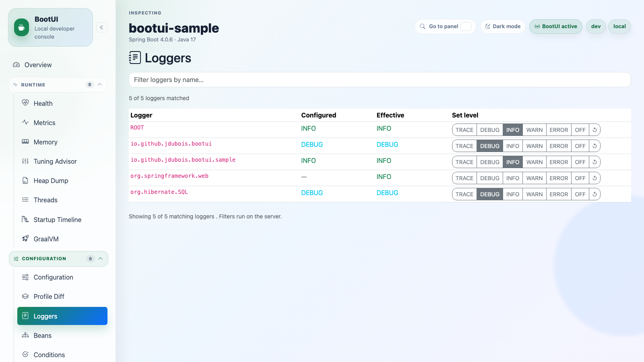Set io.github.jdubois.bootui.sample logger to OFF
The height and width of the screenshot is (362, 644).
point(580,162)
